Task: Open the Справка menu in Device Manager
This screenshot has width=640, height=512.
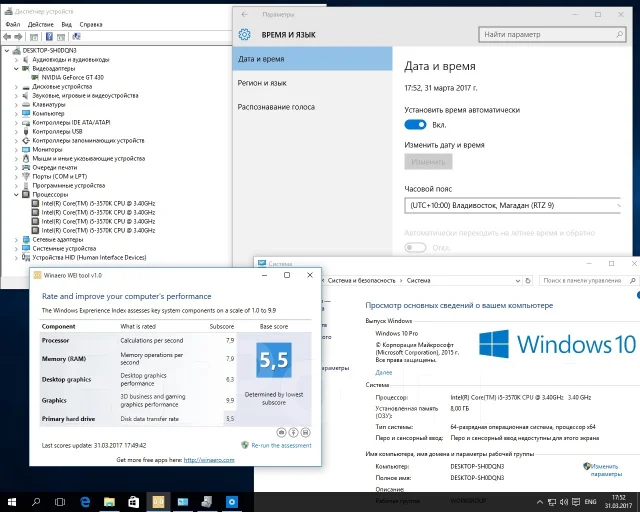Action: click(91, 24)
